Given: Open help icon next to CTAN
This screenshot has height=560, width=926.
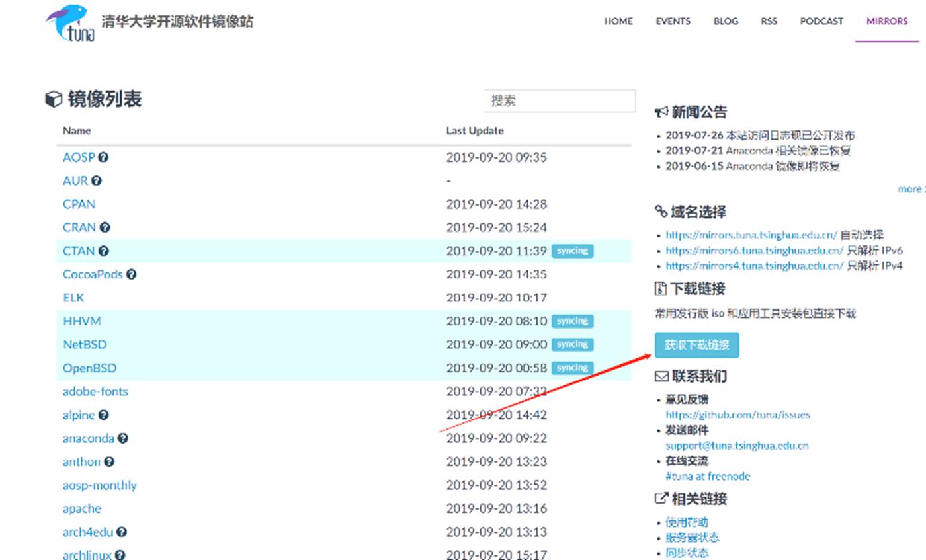Looking at the screenshot, I should [104, 251].
